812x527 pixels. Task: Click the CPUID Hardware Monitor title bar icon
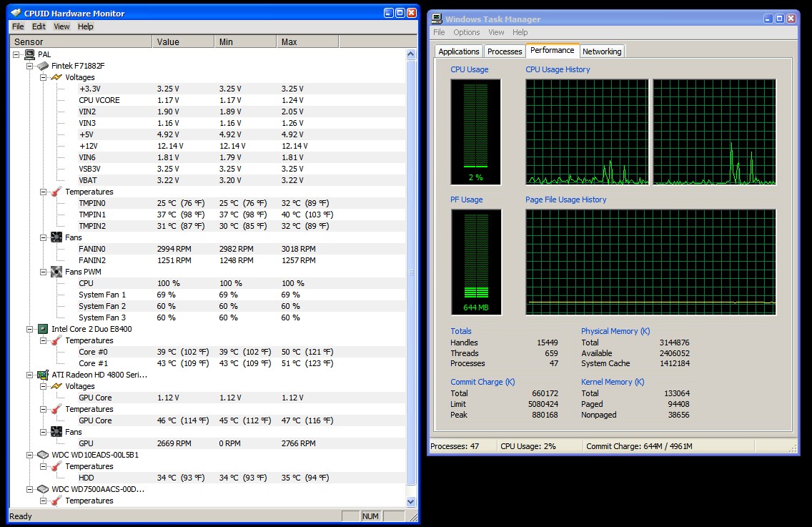point(16,13)
